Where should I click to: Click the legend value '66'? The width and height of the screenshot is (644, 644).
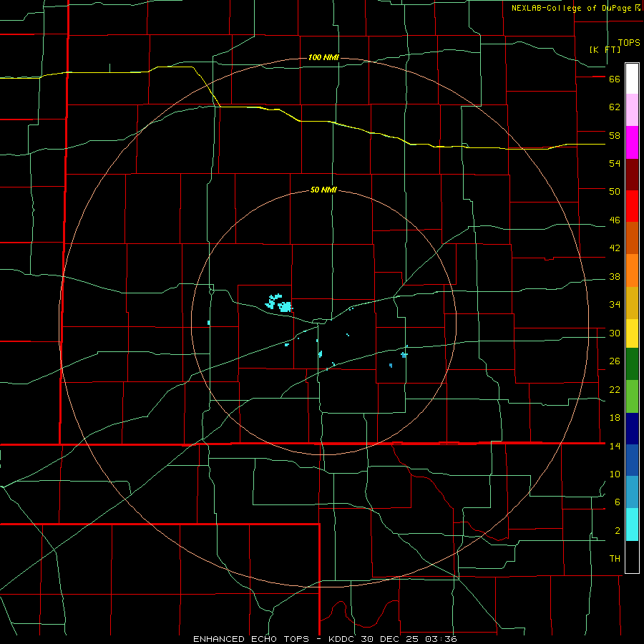click(615, 79)
